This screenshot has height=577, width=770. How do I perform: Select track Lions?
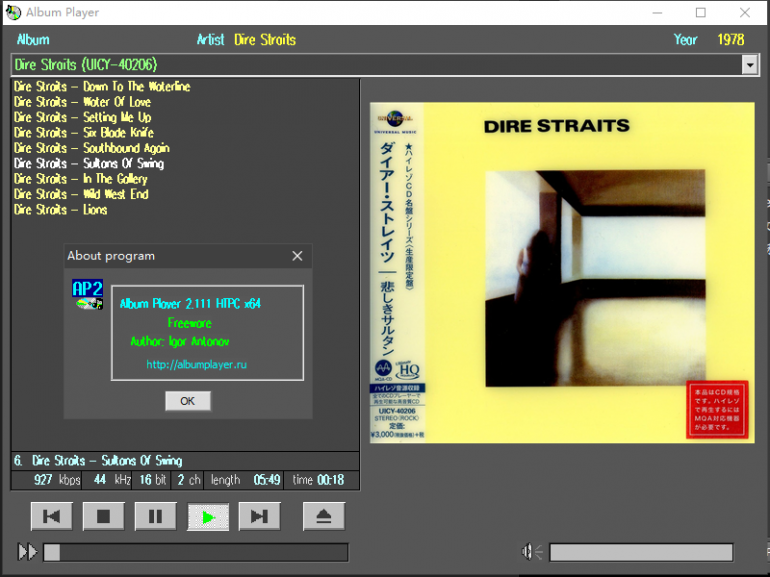coord(60,210)
